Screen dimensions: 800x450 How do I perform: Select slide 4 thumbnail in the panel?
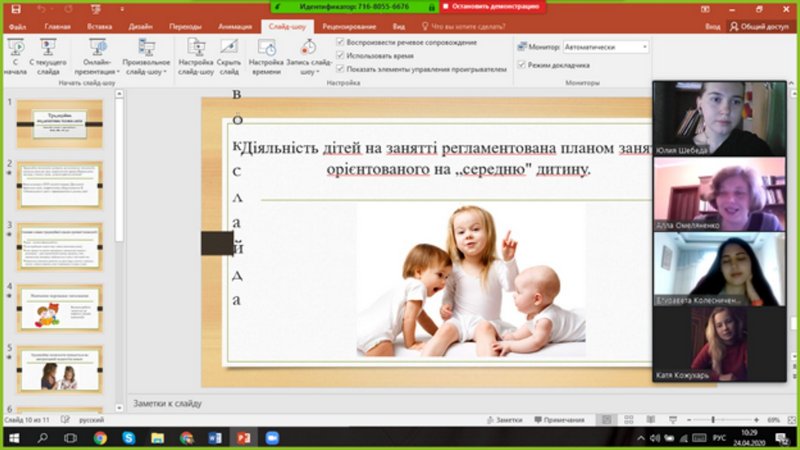59,309
